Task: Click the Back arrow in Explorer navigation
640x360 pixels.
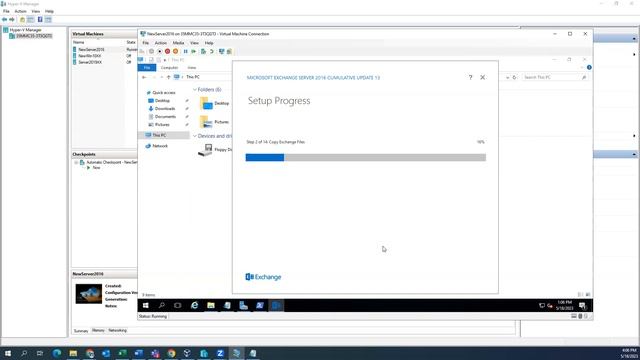Action: pyautogui.click(x=144, y=77)
